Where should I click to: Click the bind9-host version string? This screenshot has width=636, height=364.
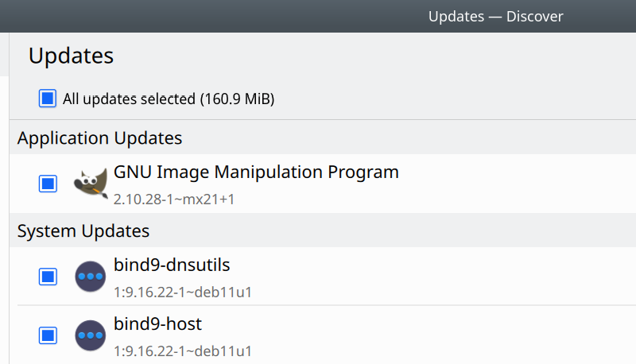[x=183, y=350]
